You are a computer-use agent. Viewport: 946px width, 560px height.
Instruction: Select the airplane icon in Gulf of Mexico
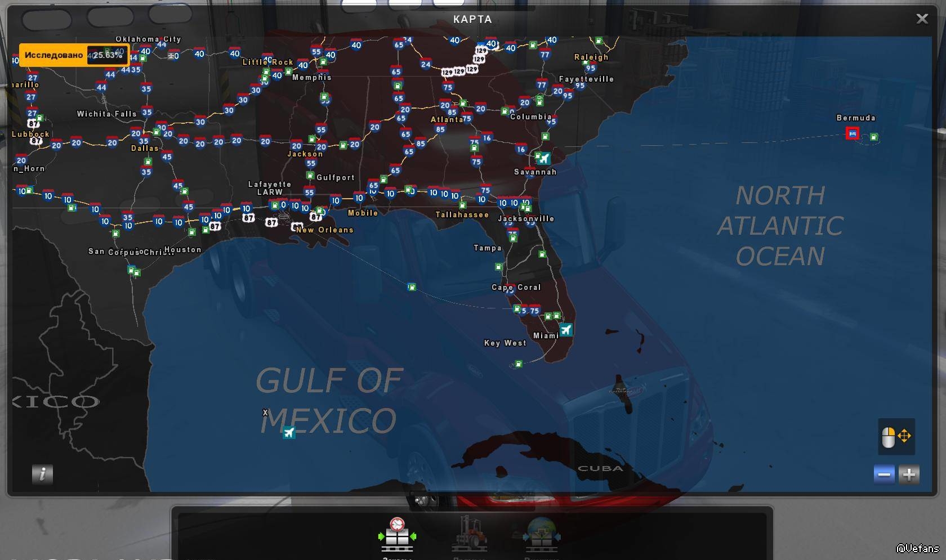pos(289,432)
